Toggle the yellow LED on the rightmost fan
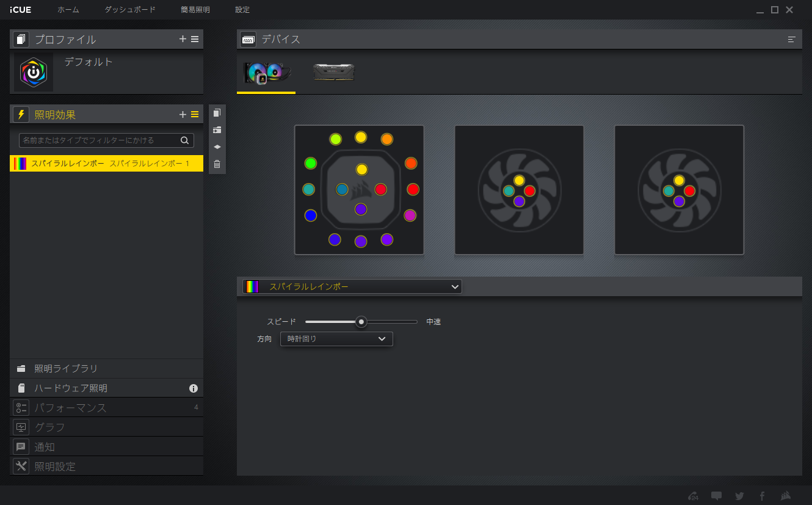The height and width of the screenshot is (505, 812). click(679, 180)
